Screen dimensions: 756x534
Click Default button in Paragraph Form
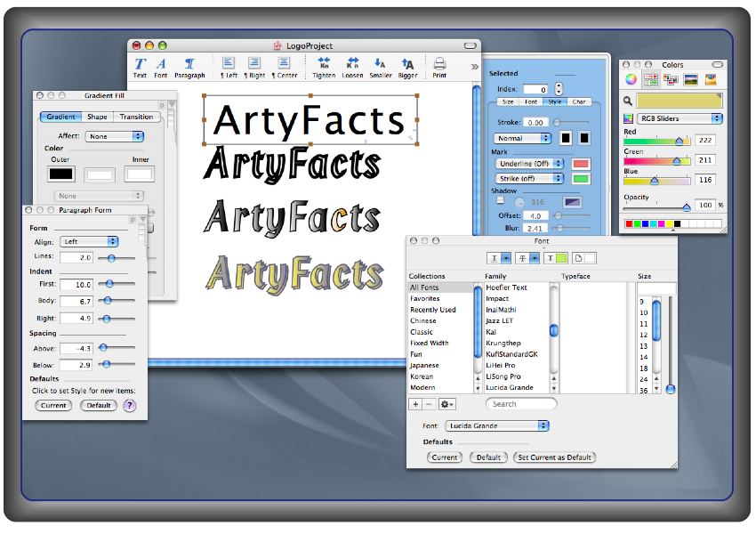[99, 405]
